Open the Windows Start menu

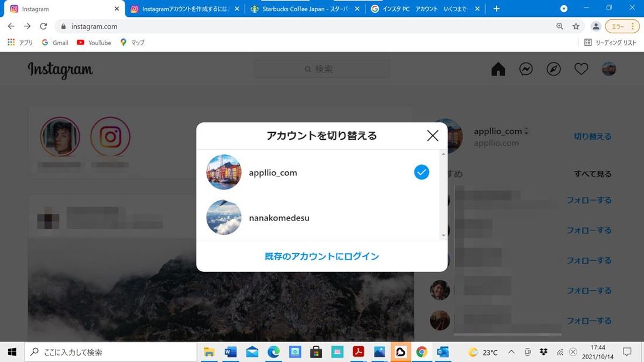coord(12,351)
